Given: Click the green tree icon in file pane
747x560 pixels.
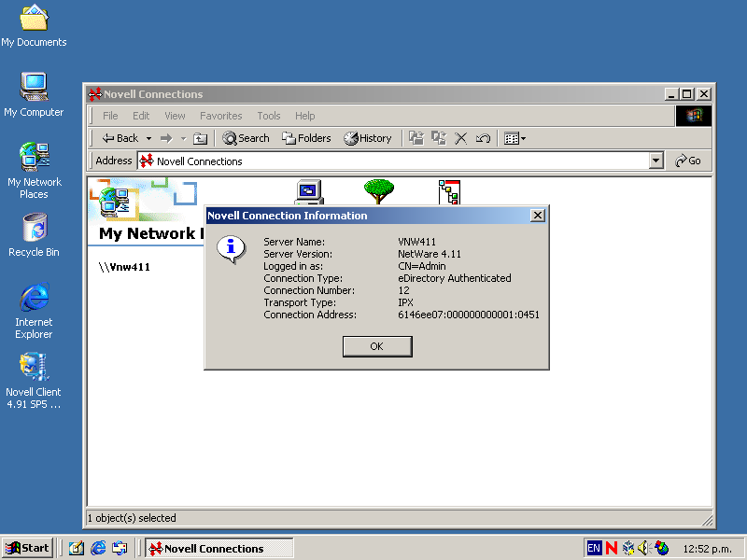Looking at the screenshot, I should click(x=379, y=191).
